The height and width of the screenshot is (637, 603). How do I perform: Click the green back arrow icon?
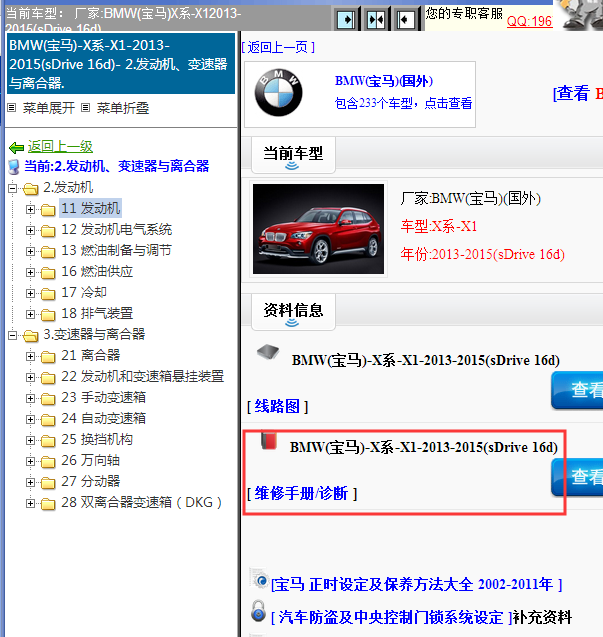17,147
